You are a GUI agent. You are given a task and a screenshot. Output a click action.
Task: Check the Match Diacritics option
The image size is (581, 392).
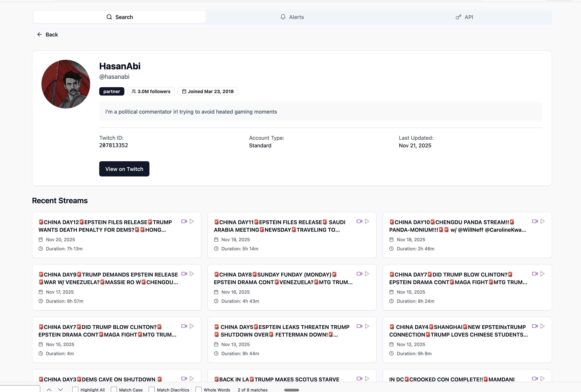coord(152,390)
